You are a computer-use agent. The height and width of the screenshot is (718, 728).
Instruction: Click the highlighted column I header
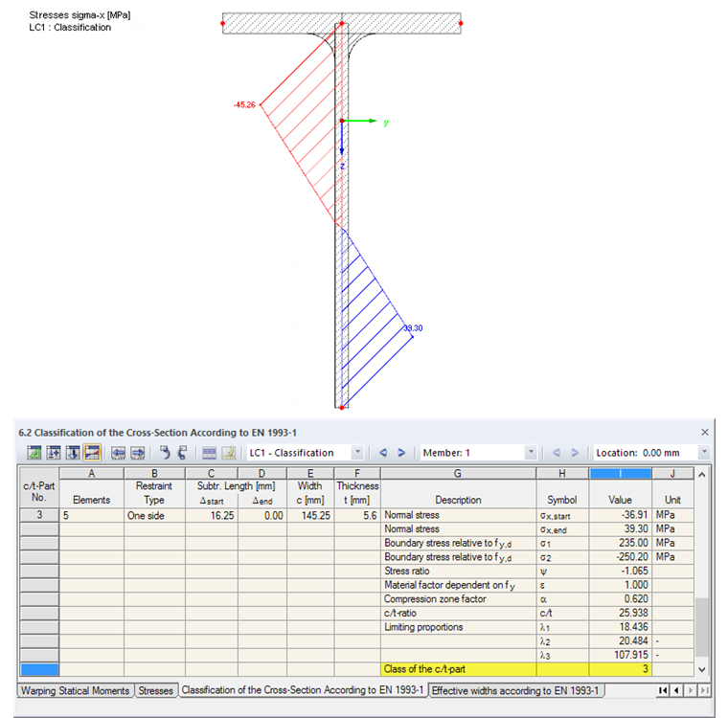pos(621,474)
